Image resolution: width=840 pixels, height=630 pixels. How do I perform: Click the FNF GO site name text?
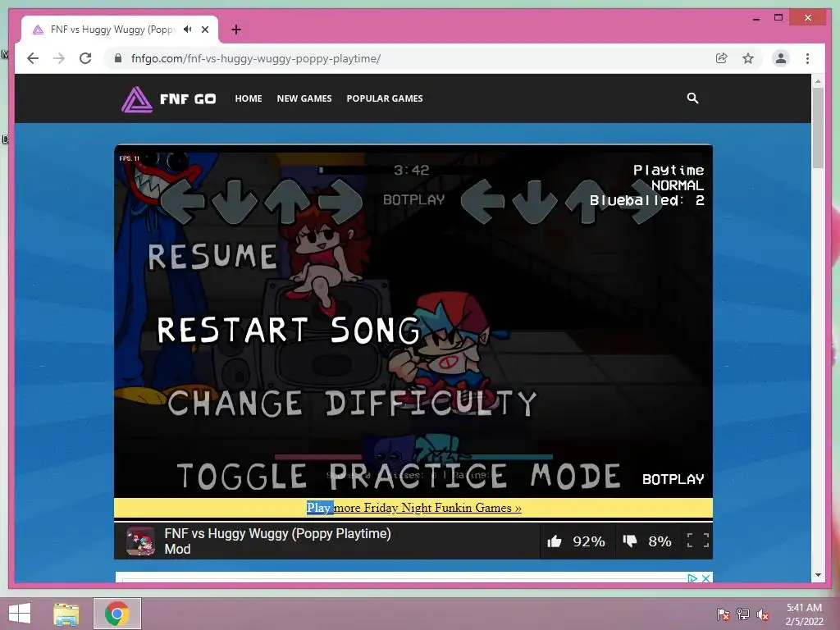click(188, 99)
